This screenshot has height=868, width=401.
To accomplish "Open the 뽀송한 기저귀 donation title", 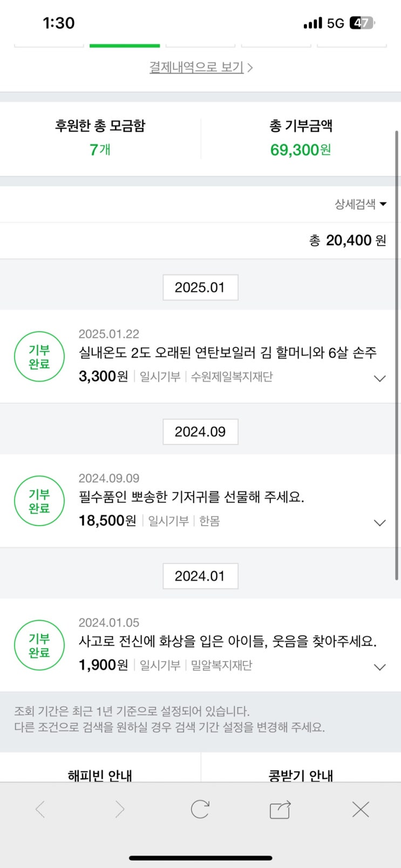I will [192, 497].
